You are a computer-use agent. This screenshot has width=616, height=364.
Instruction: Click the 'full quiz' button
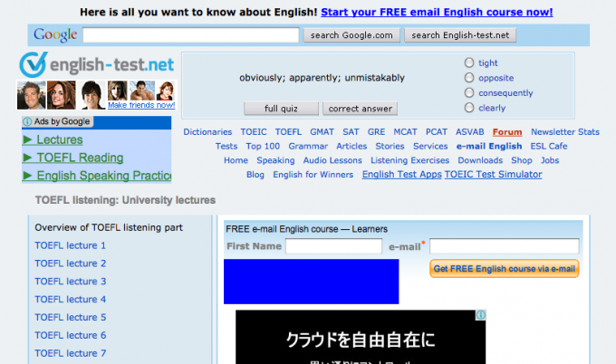(281, 109)
